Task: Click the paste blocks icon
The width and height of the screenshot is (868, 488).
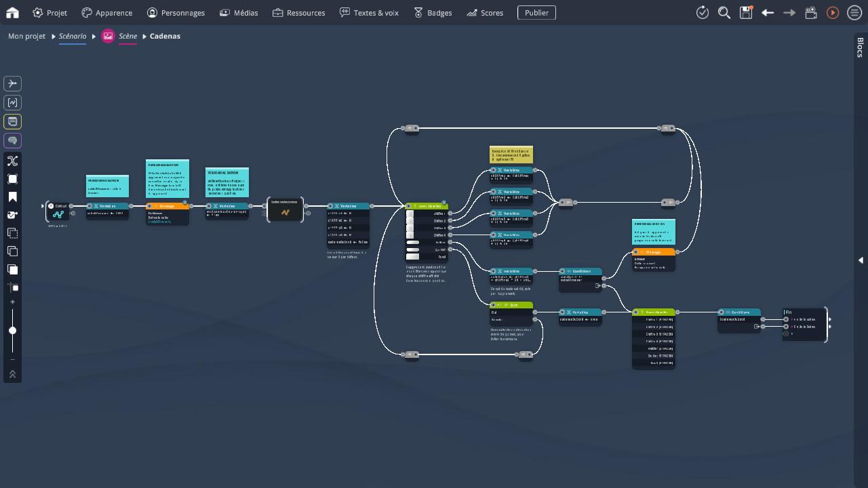Action: click(x=12, y=269)
